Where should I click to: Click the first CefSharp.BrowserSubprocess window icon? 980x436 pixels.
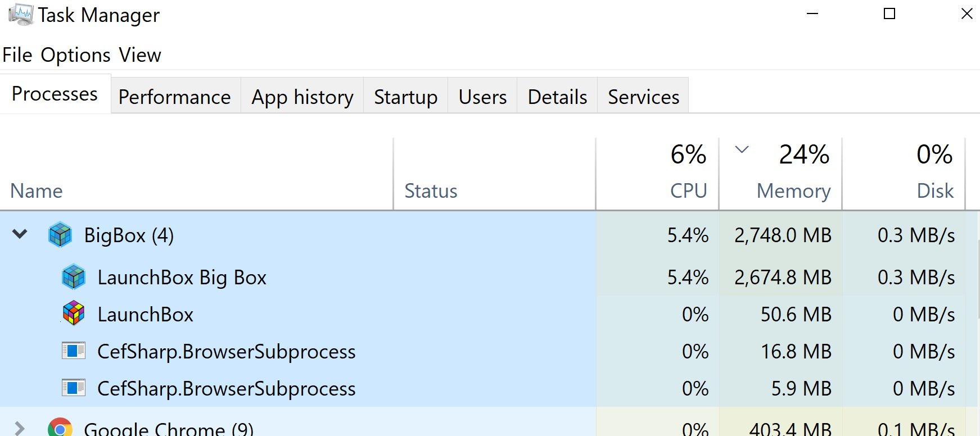74,351
